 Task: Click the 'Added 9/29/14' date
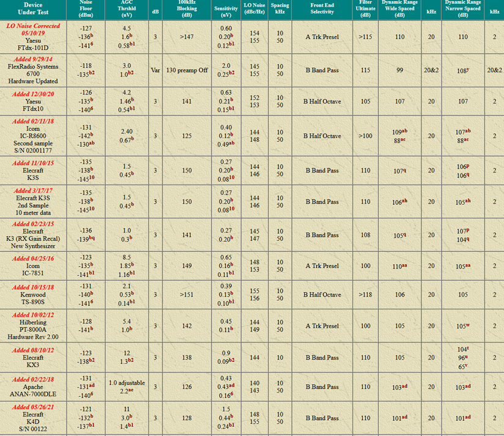click(x=33, y=59)
